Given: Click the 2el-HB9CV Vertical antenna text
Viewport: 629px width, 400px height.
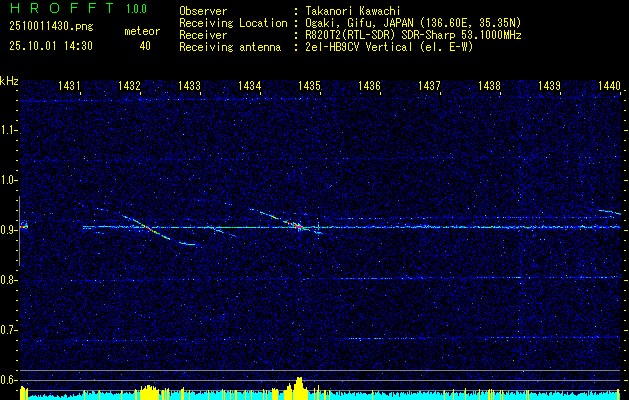Looking at the screenshot, I should [389, 47].
